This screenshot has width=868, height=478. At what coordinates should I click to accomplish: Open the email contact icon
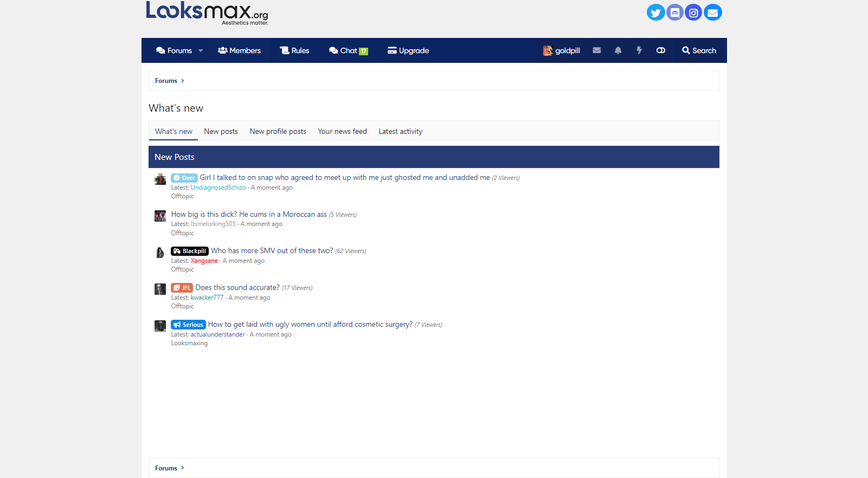pyautogui.click(x=712, y=12)
